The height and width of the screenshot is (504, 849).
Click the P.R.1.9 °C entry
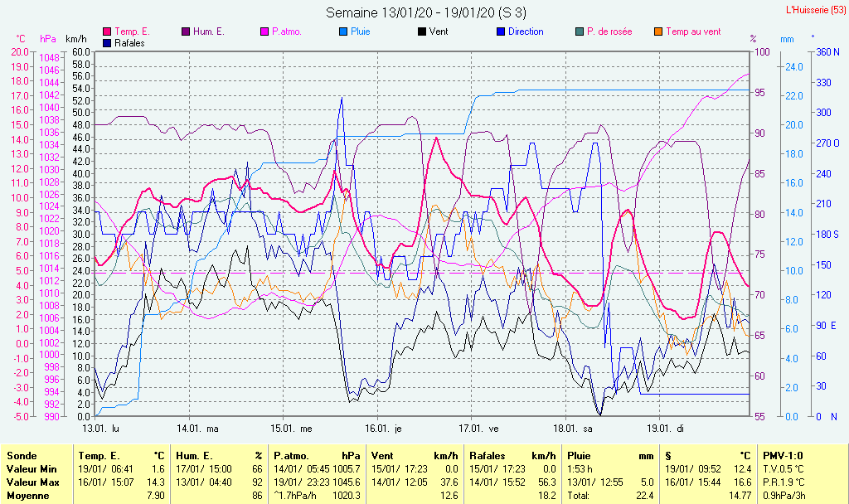(784, 482)
